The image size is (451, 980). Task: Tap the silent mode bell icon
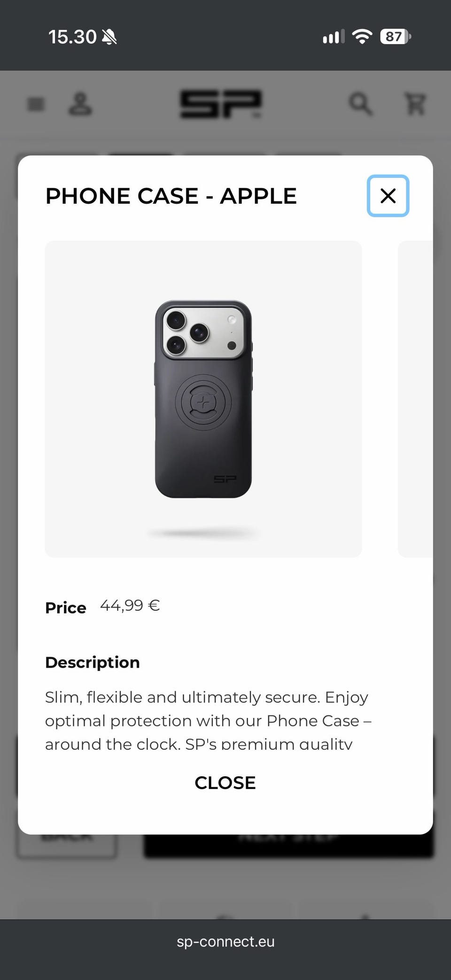pos(109,37)
